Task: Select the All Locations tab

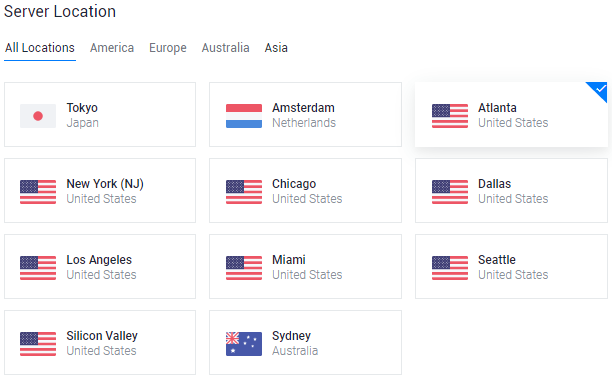Action: coord(40,48)
